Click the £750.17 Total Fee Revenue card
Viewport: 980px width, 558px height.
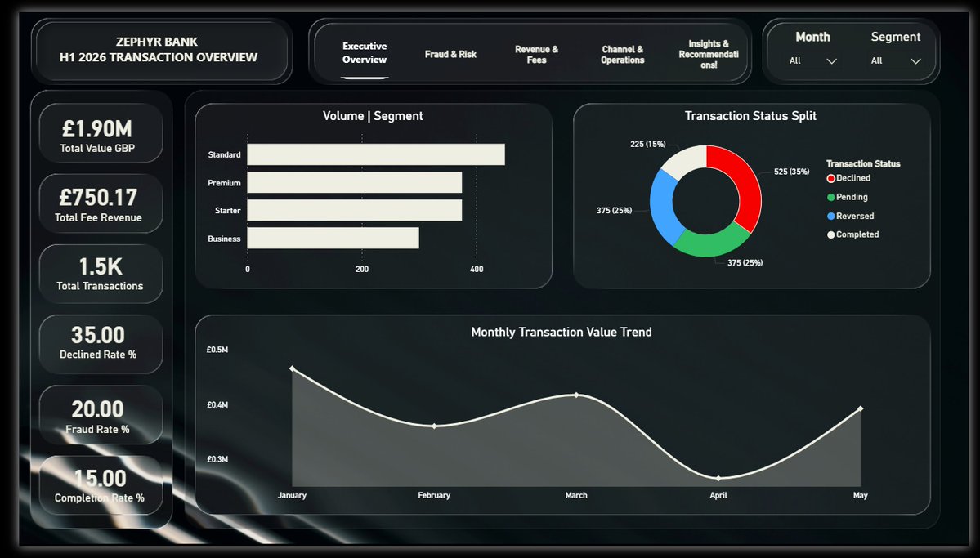coord(101,203)
